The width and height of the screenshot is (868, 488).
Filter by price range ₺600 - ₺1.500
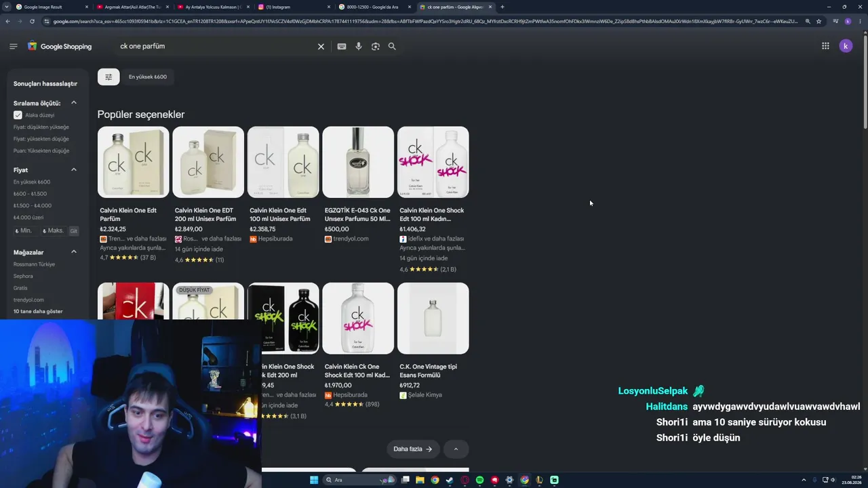30,194
